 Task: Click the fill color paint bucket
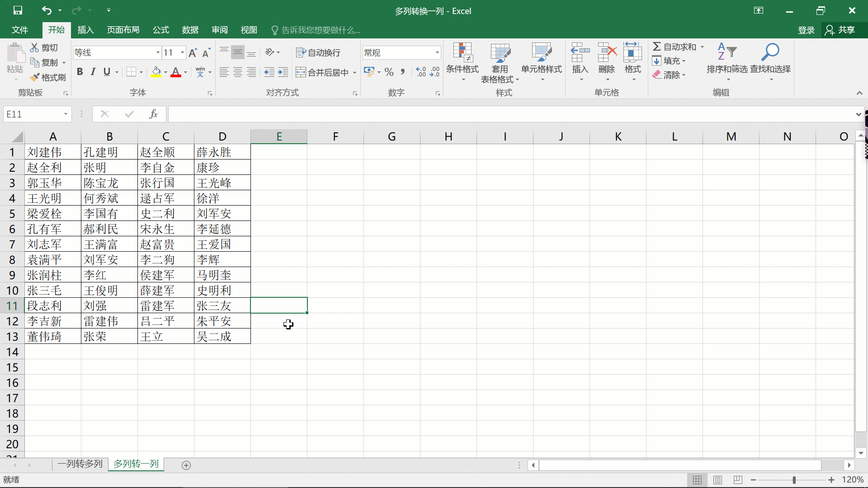(x=156, y=72)
